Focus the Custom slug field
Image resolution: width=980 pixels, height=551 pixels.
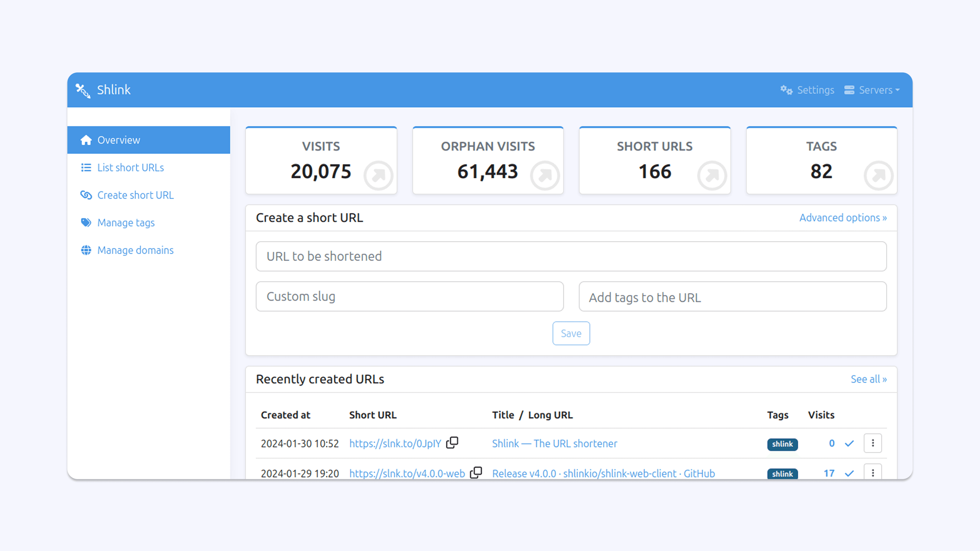click(410, 296)
